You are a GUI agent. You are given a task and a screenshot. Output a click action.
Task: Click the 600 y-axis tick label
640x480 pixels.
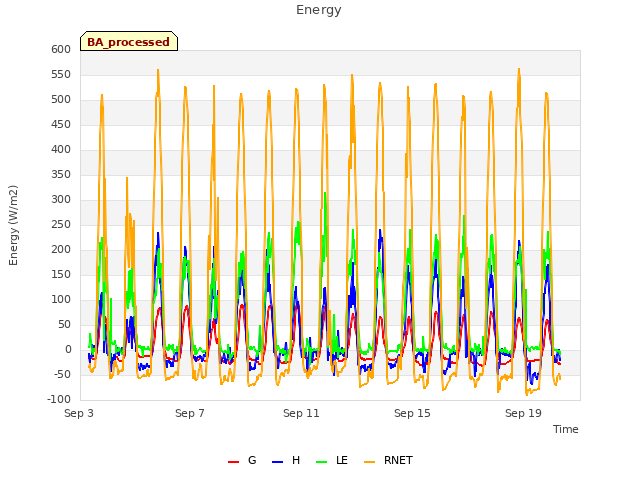pos(61,49)
